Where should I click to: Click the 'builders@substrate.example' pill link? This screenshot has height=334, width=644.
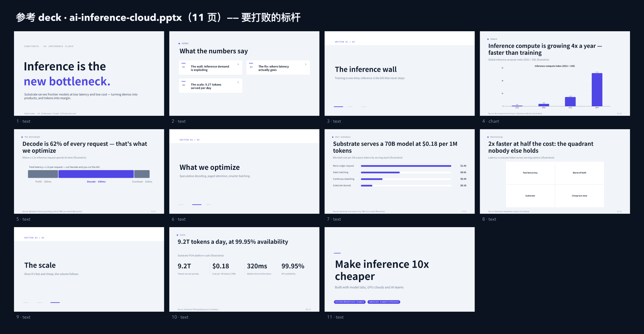(x=349, y=302)
